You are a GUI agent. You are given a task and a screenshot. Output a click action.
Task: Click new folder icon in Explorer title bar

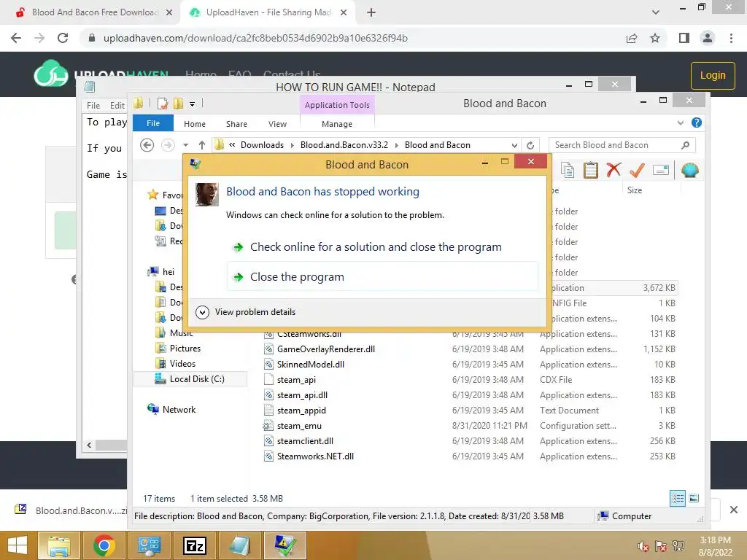tap(179, 104)
